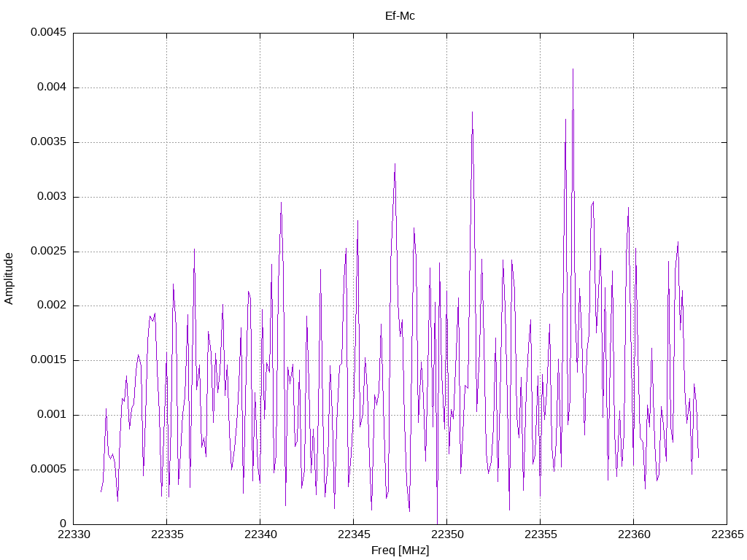Viewport: 747px width, 560px height.
Task: Click the 0.002 y-axis tick label
Action: [52, 306]
